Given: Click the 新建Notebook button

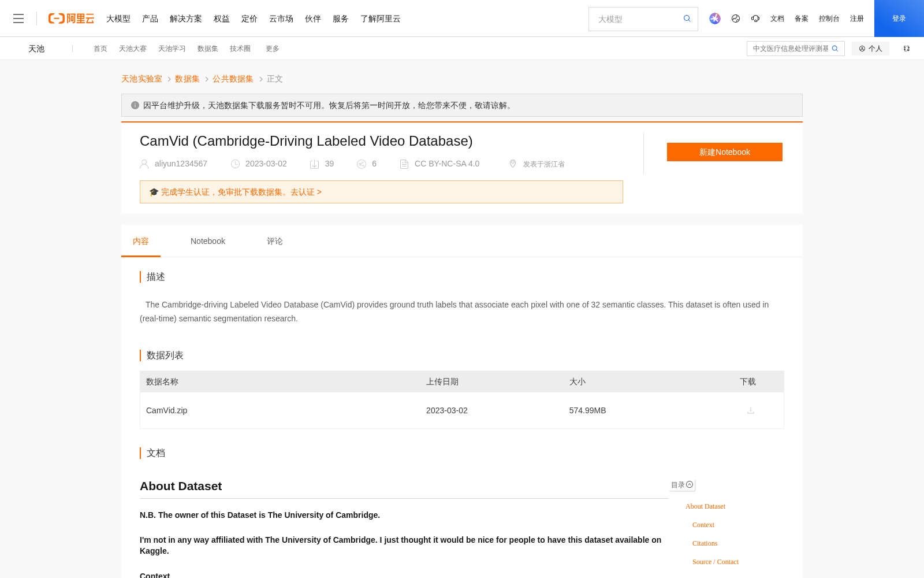Looking at the screenshot, I should click(725, 152).
